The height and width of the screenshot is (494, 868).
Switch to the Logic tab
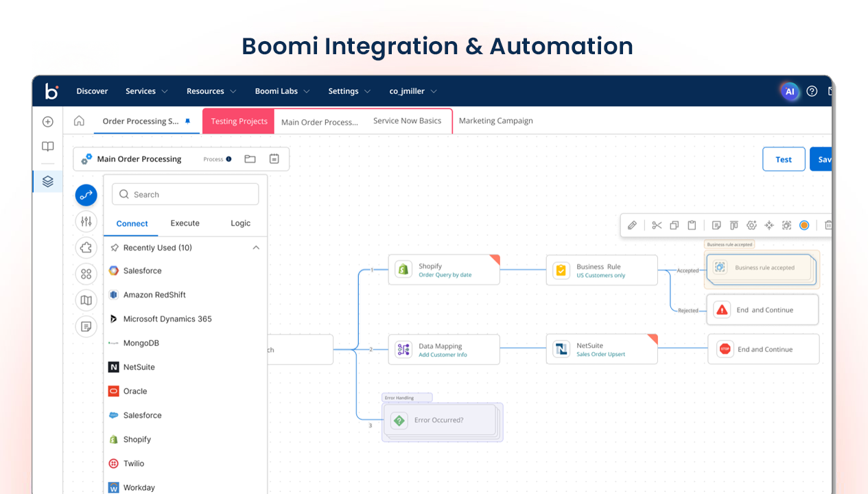[240, 223]
